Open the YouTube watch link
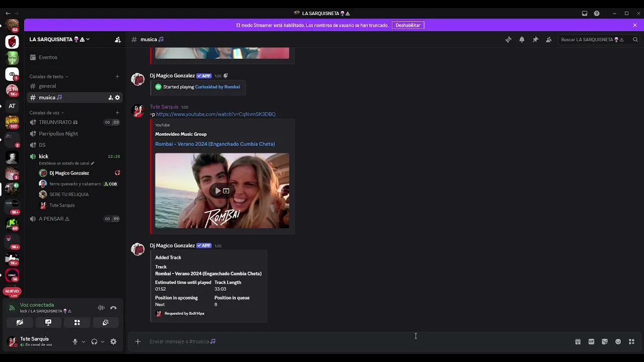Screen dimensions: 644x362 click(x=216, y=114)
